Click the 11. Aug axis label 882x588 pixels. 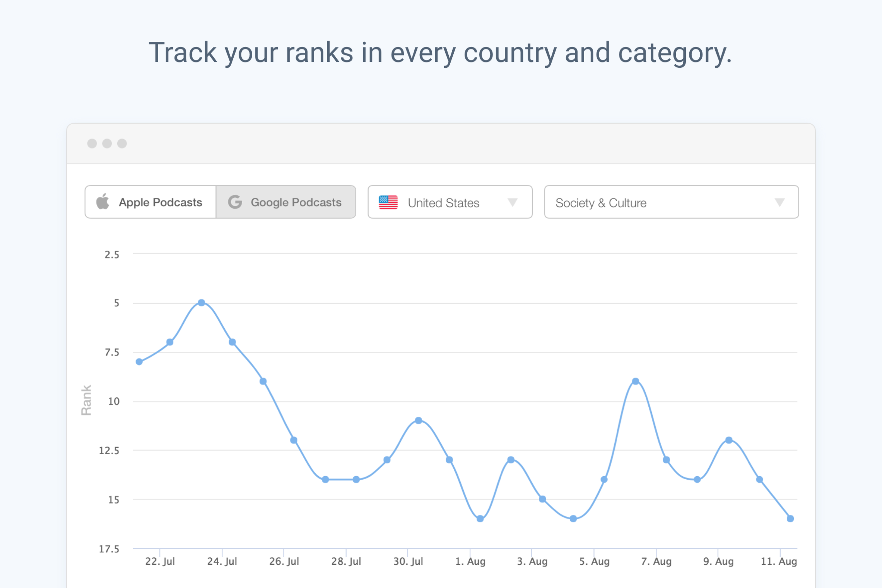tap(778, 561)
